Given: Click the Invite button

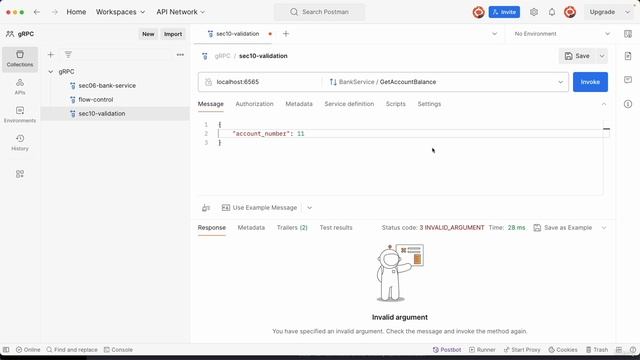Looking at the screenshot, I should click(x=504, y=12).
